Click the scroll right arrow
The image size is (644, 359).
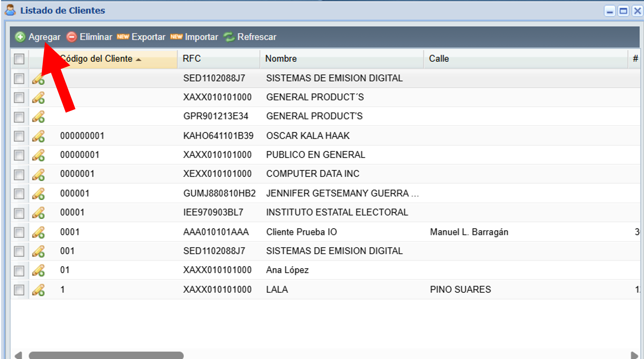pyautogui.click(x=634, y=355)
